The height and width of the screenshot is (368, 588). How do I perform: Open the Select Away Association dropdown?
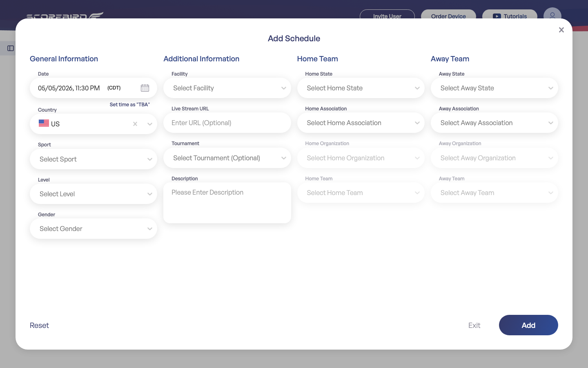click(x=494, y=123)
